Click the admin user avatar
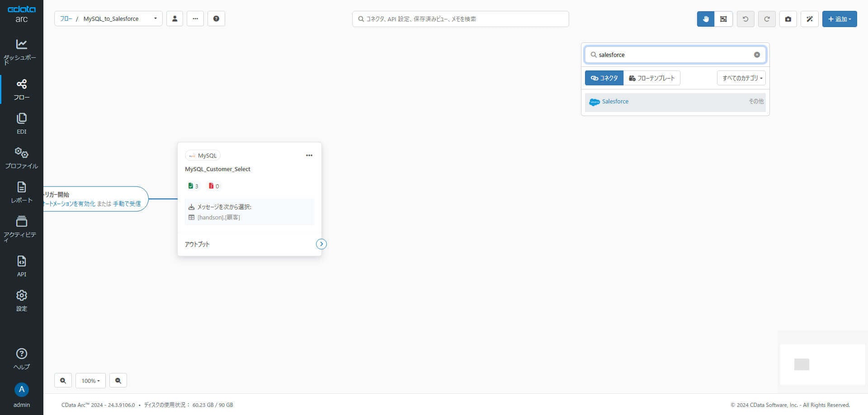 (x=21, y=389)
